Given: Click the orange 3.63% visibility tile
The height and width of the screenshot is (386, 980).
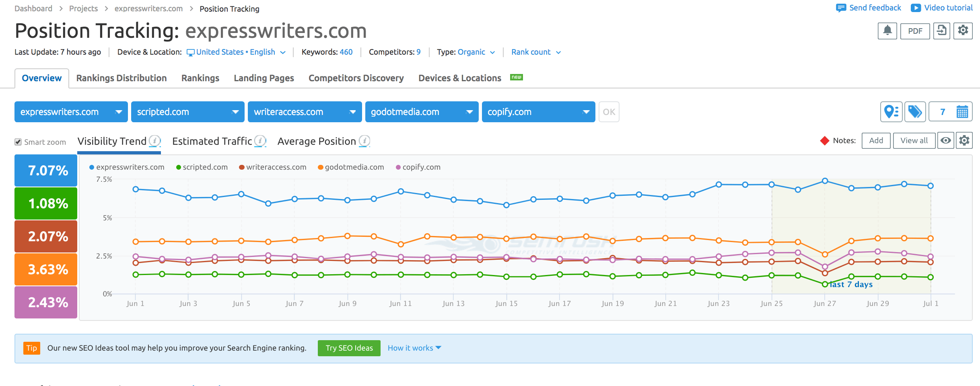Looking at the screenshot, I should click(46, 269).
